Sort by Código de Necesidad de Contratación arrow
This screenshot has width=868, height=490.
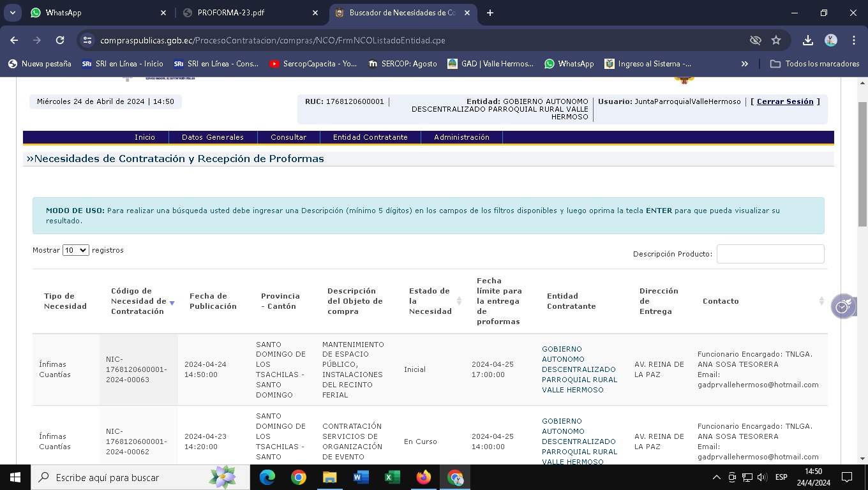[172, 303]
